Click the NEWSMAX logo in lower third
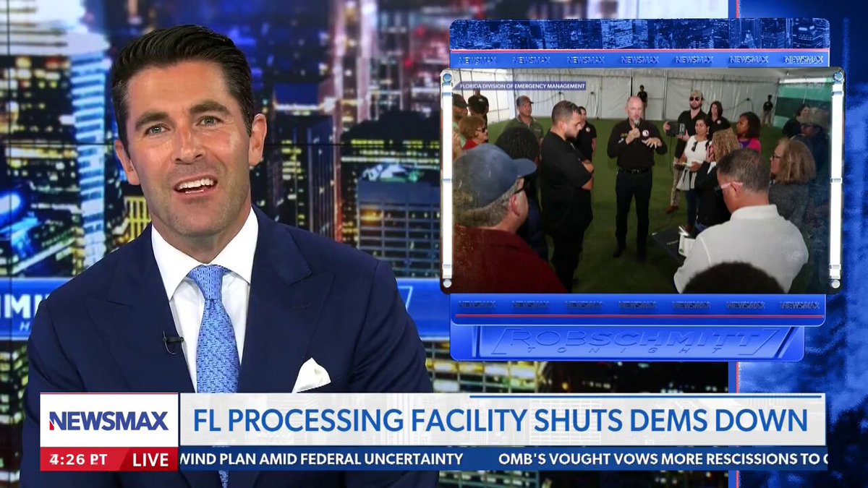This screenshot has height=488, width=868. coord(109,421)
